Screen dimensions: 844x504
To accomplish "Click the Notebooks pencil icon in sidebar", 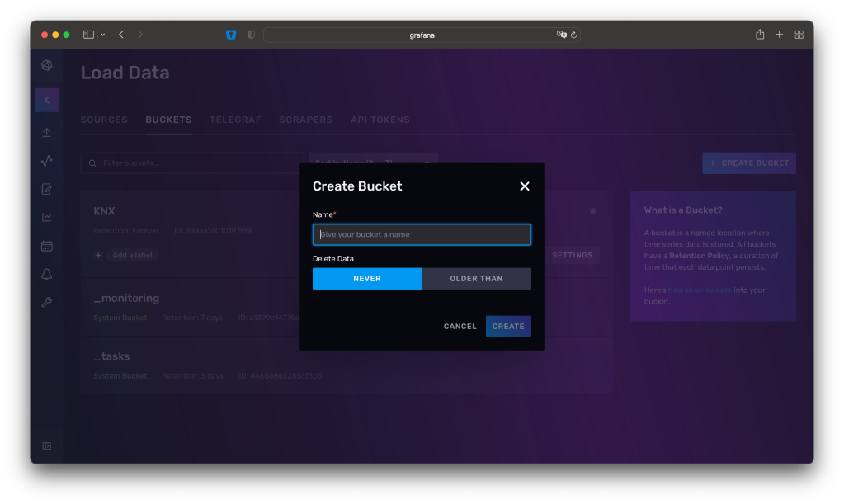I will (x=47, y=189).
